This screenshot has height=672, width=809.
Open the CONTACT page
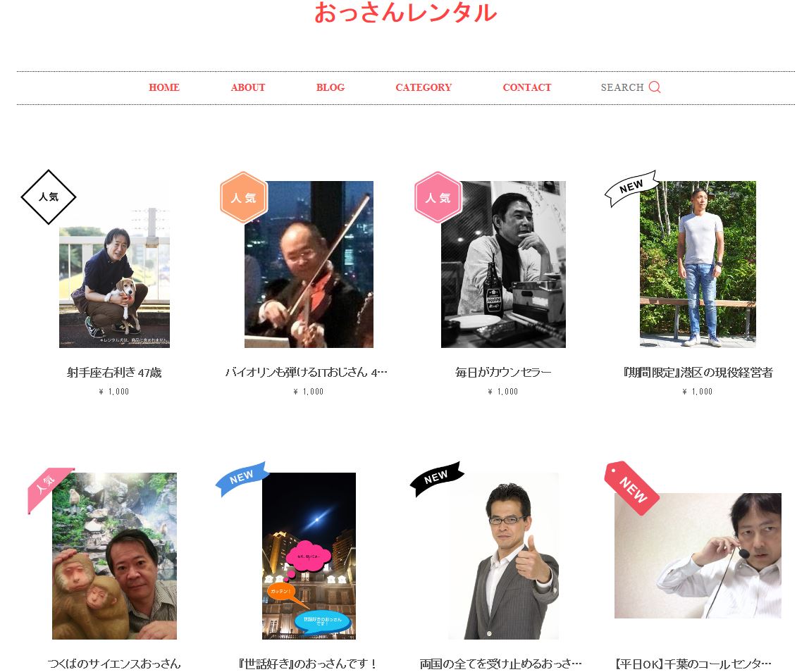click(527, 87)
